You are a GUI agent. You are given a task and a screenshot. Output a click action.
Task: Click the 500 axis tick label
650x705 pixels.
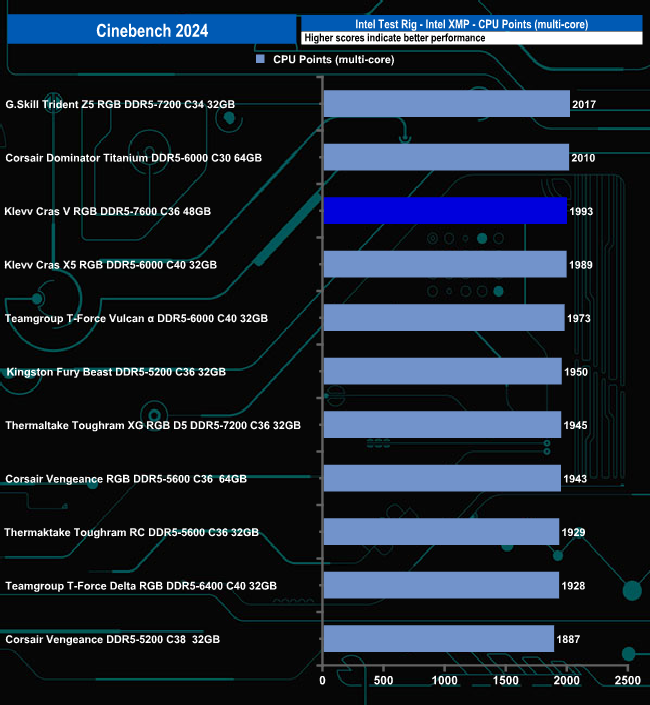pyautogui.click(x=383, y=680)
